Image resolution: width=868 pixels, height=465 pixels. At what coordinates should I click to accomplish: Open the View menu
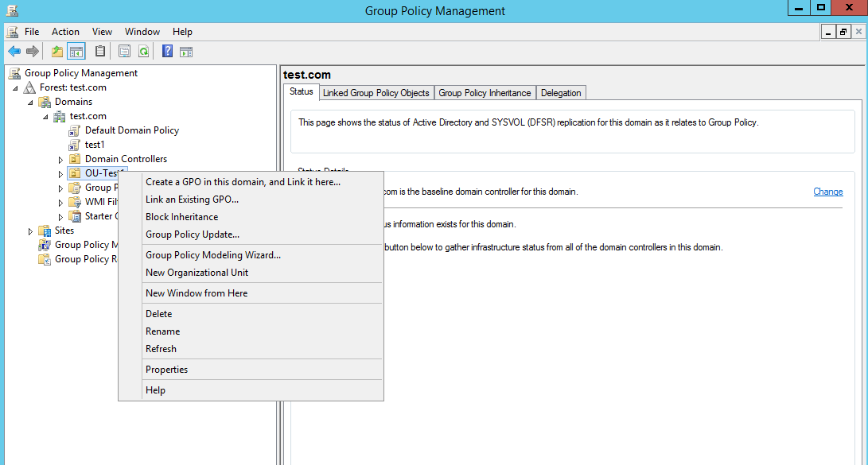102,32
